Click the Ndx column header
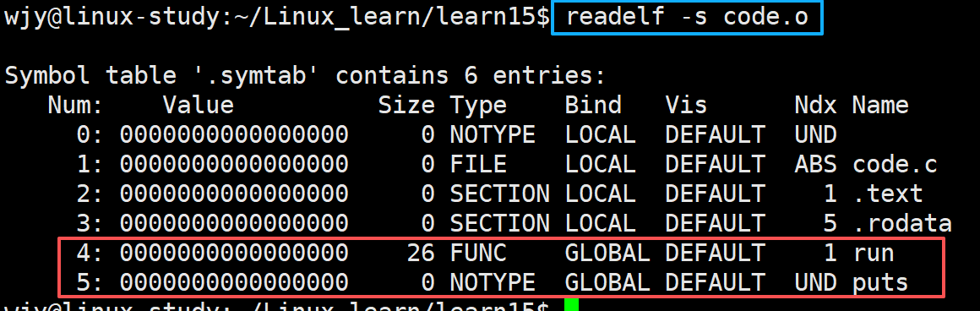This screenshot has width=980, height=311. coord(815,105)
